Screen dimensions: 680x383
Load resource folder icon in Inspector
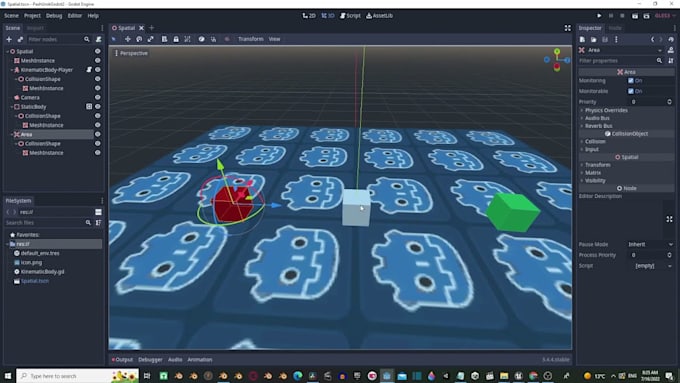593,39
